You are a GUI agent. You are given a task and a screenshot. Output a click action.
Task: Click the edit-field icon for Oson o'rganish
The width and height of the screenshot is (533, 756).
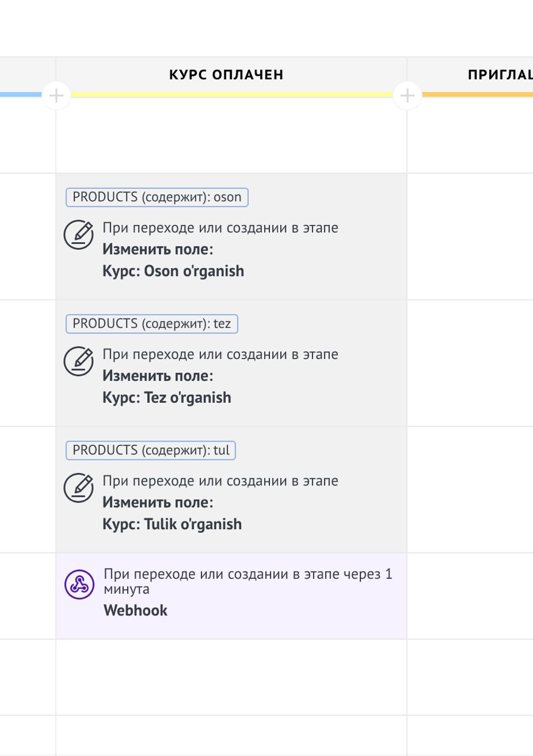[x=79, y=234]
